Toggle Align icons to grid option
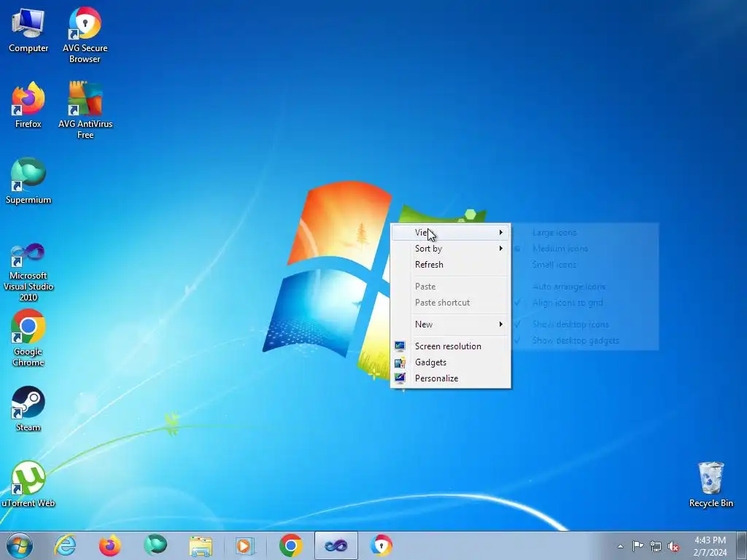Viewport: 747px width, 560px height. pos(586,303)
